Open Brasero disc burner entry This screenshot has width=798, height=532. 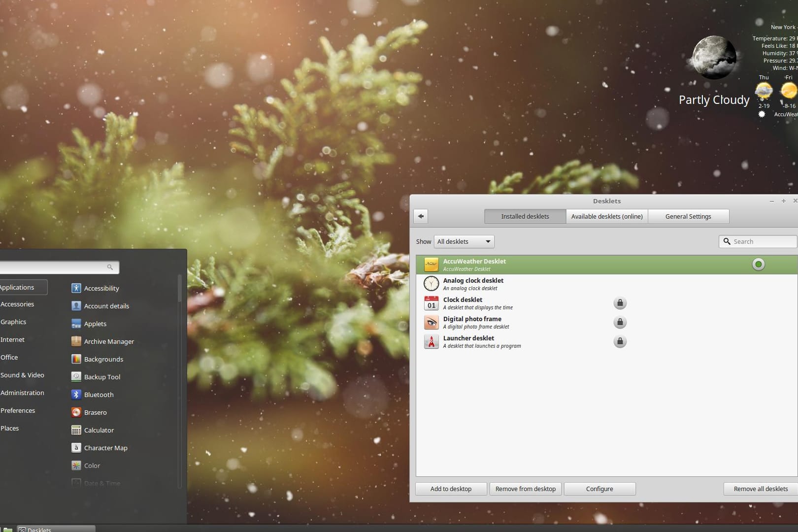tap(95, 412)
